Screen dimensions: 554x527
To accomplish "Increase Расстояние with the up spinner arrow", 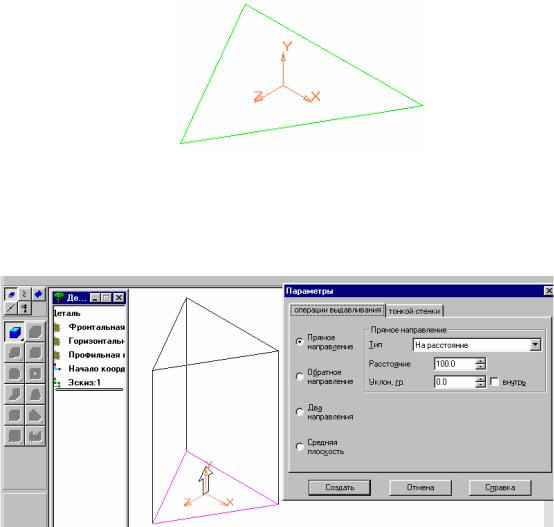I will pyautogui.click(x=481, y=361).
